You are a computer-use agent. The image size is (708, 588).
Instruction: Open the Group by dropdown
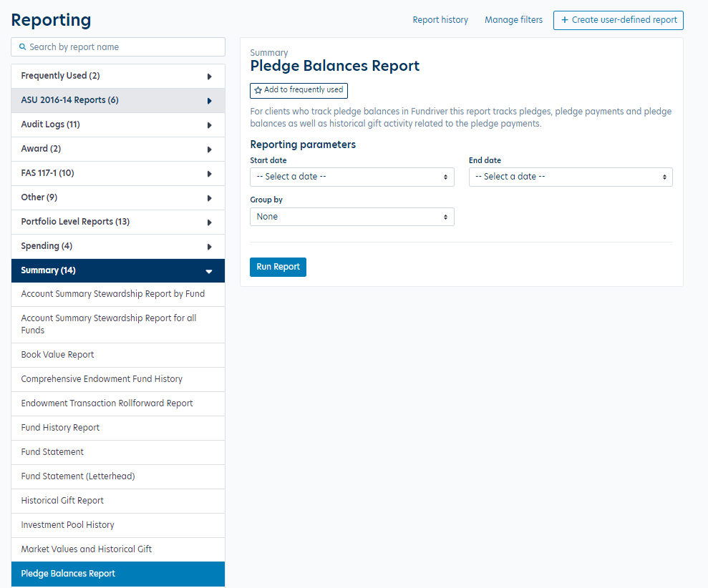click(x=352, y=217)
